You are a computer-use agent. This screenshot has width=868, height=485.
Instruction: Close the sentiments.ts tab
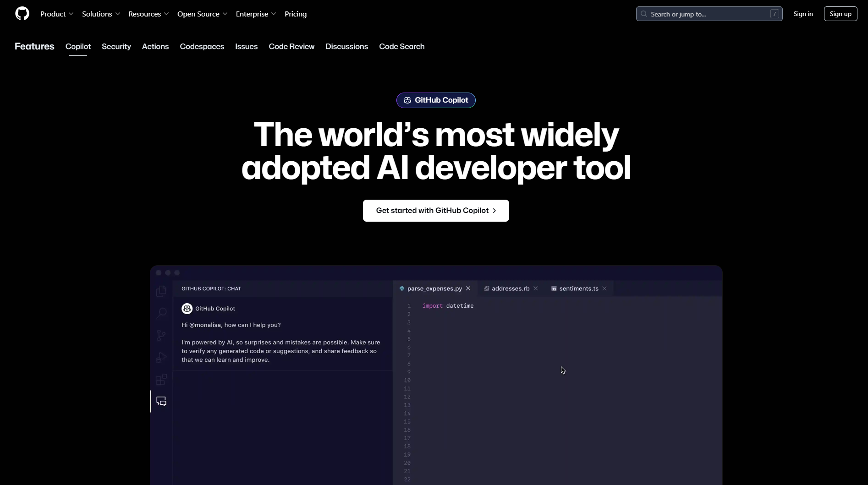pyautogui.click(x=604, y=289)
